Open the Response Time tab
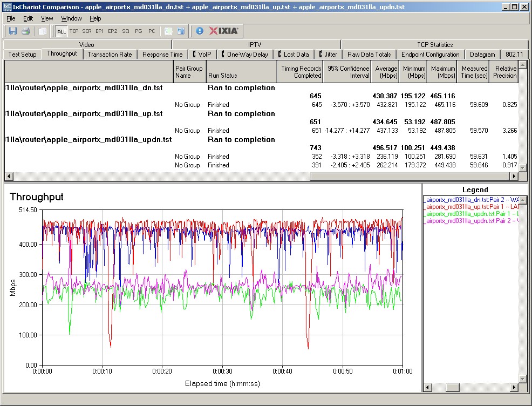This screenshot has width=532, height=406. pos(162,55)
